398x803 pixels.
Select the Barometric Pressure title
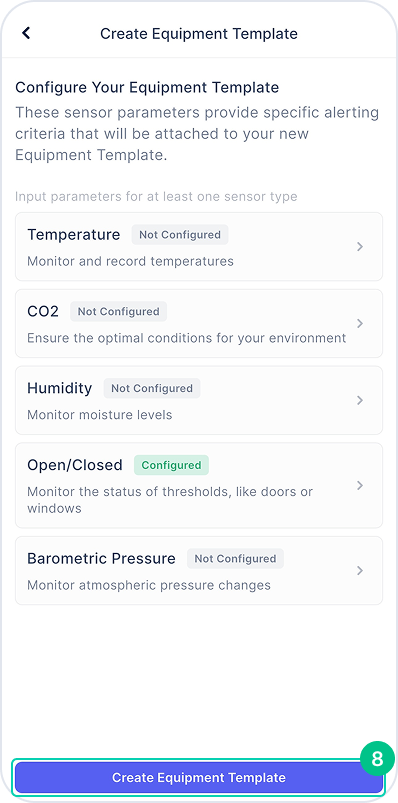[x=101, y=558]
